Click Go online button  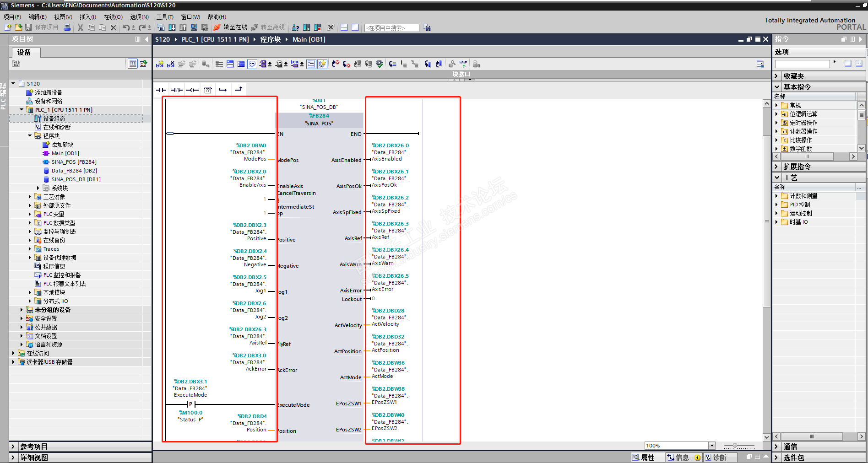pyautogui.click(x=230, y=27)
